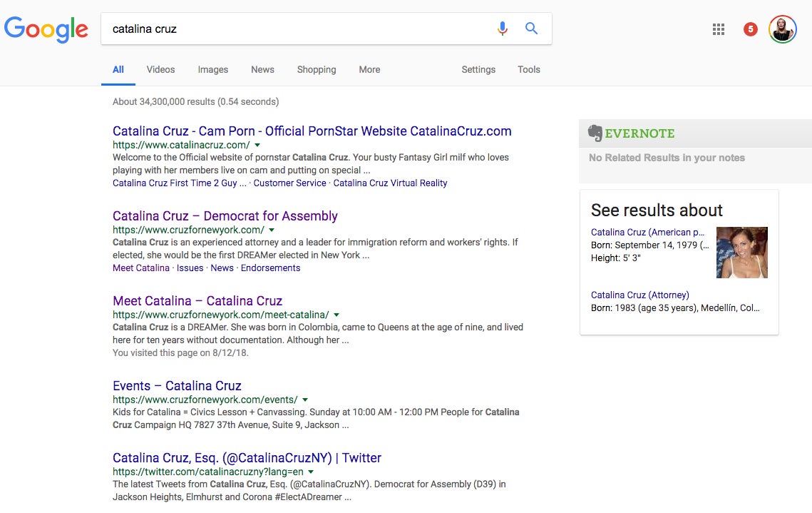Open the account profile avatar
Viewport: 812px width, 513px height.
(782, 29)
